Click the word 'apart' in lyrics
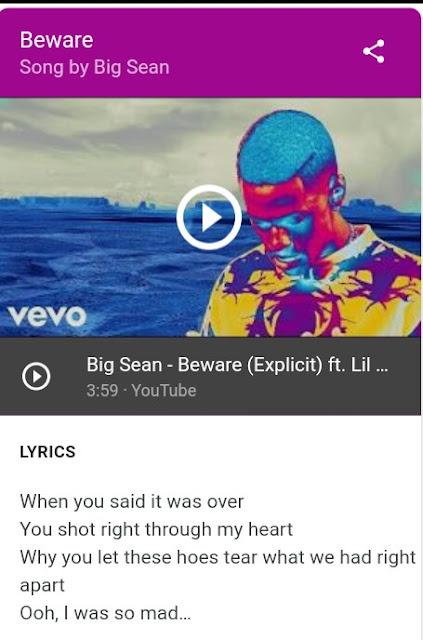 click(x=42, y=586)
